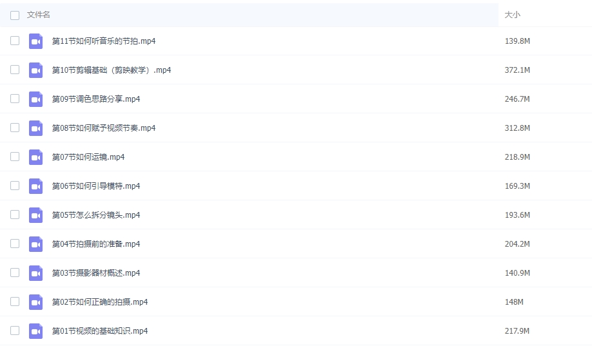Check the box for 第03节摄影器材概述.mp4
This screenshot has width=592, height=364.
(x=15, y=273)
